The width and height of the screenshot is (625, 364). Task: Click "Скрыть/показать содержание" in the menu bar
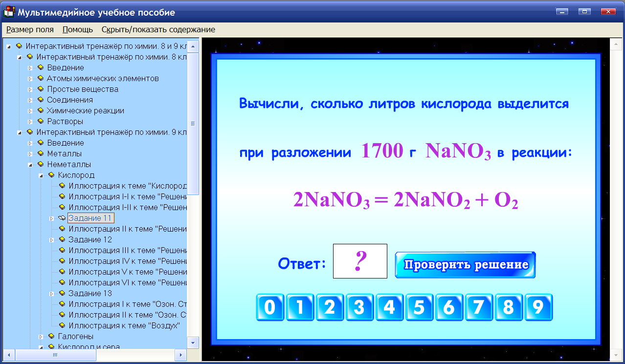point(157,29)
